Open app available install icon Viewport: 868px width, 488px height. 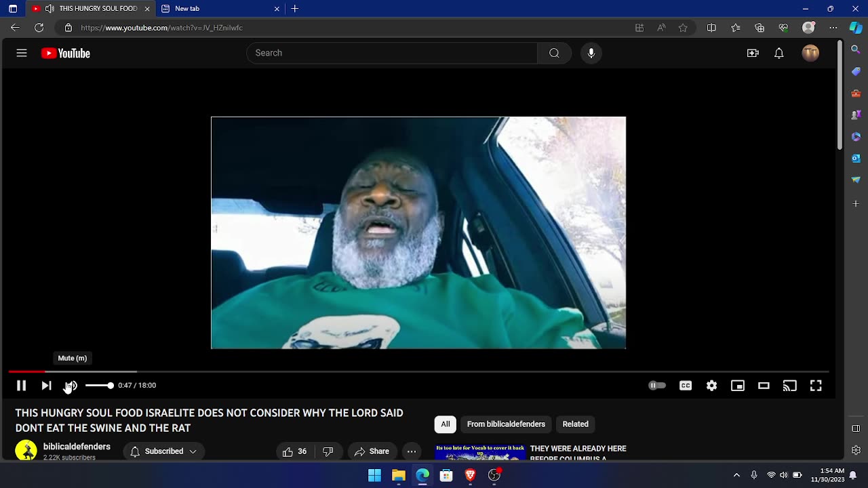639,28
